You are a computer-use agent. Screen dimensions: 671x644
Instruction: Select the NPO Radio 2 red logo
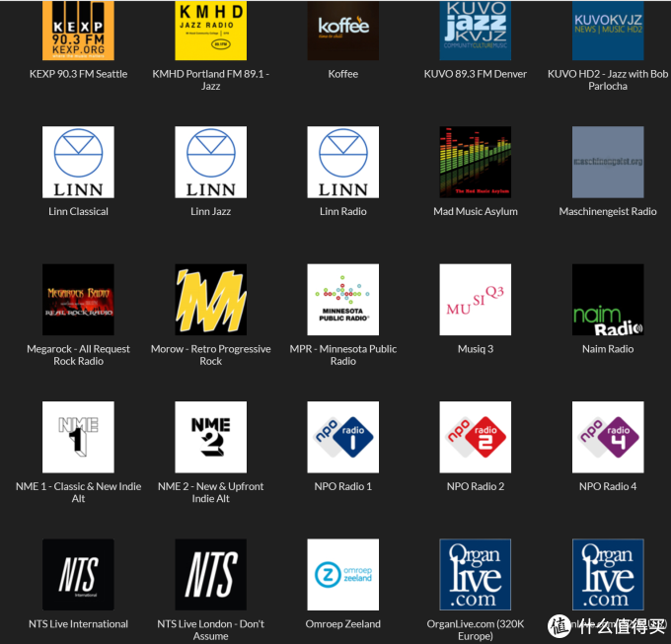point(476,437)
